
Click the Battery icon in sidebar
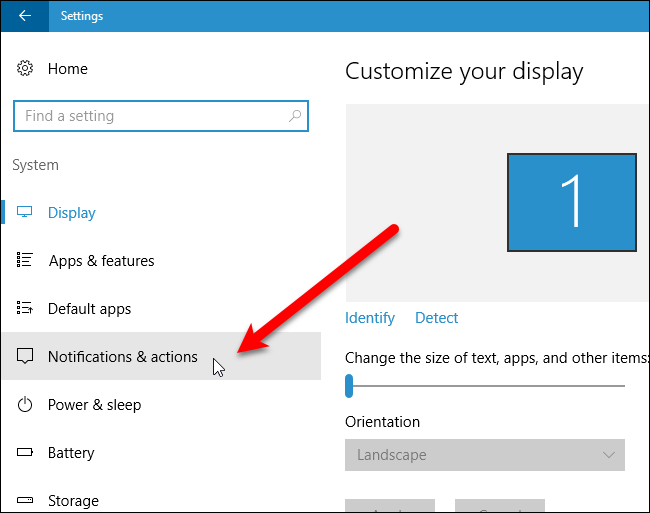click(25, 452)
